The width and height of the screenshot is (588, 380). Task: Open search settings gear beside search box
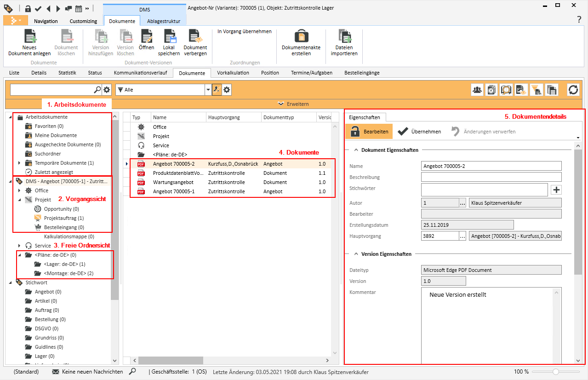click(107, 90)
